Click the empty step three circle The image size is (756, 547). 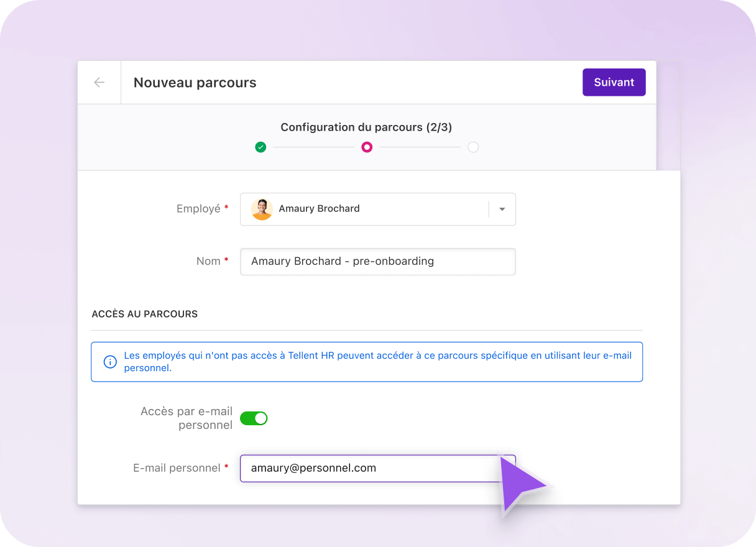point(472,147)
